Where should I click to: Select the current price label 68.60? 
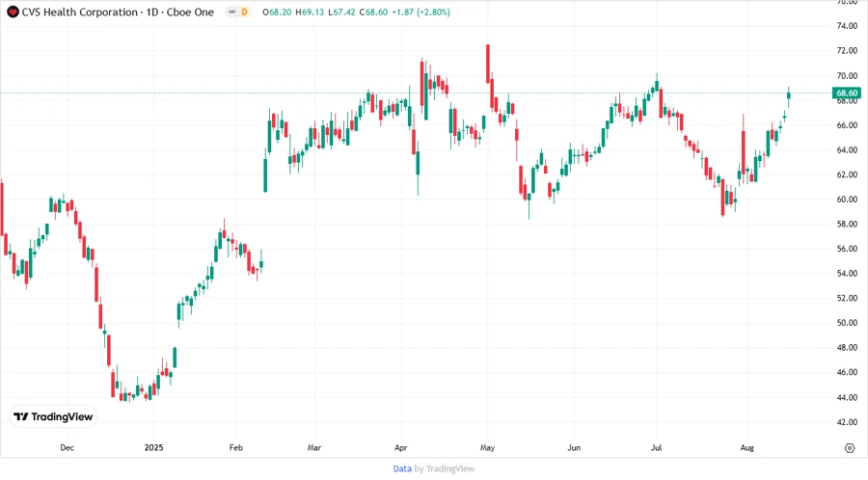847,93
